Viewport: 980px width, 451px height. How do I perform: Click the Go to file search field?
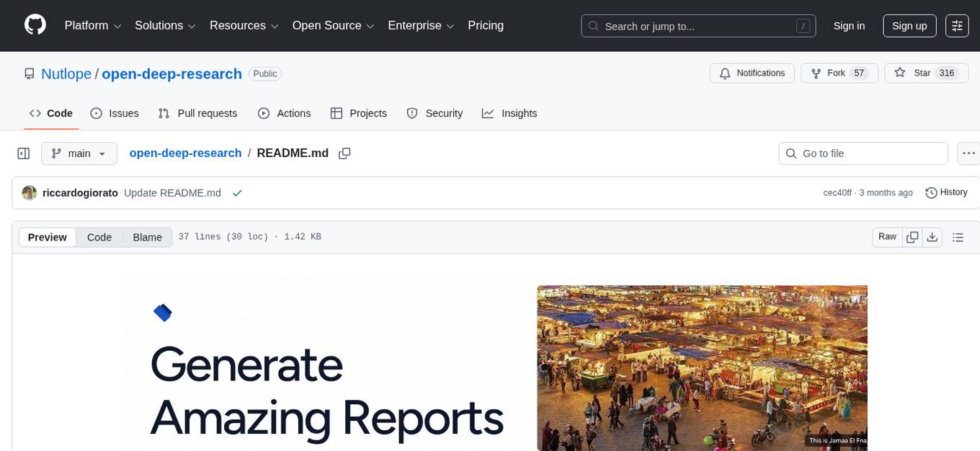863,153
